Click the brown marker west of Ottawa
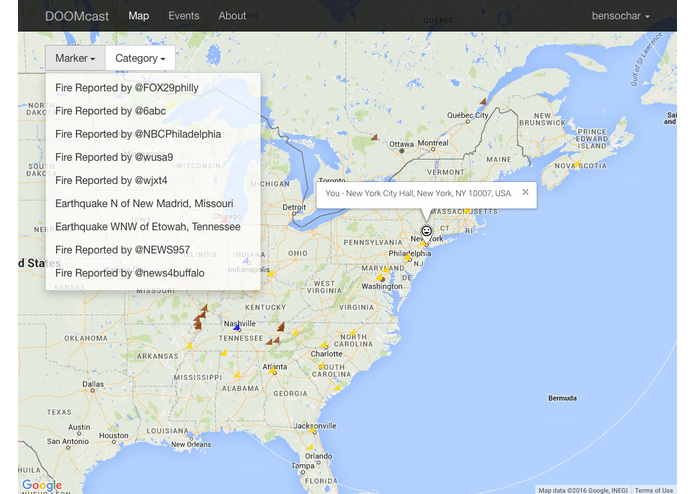Image resolution: width=695 pixels, height=494 pixels. [374, 137]
